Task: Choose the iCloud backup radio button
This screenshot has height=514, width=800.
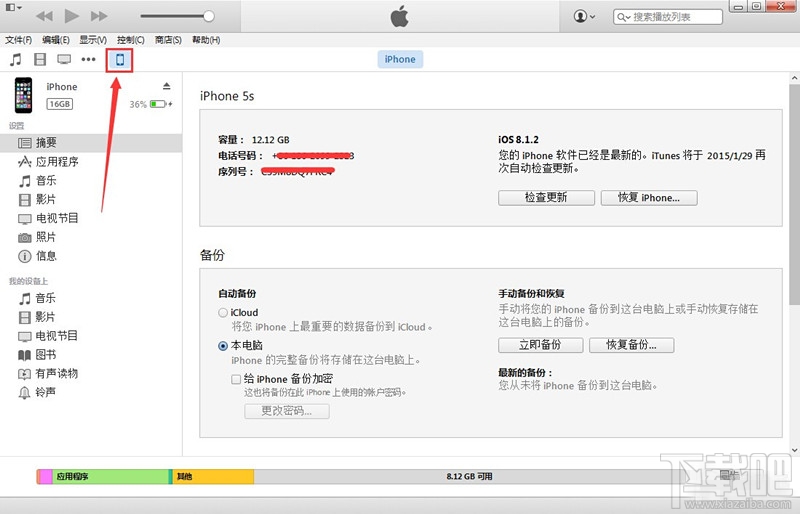Action: pyautogui.click(x=223, y=313)
